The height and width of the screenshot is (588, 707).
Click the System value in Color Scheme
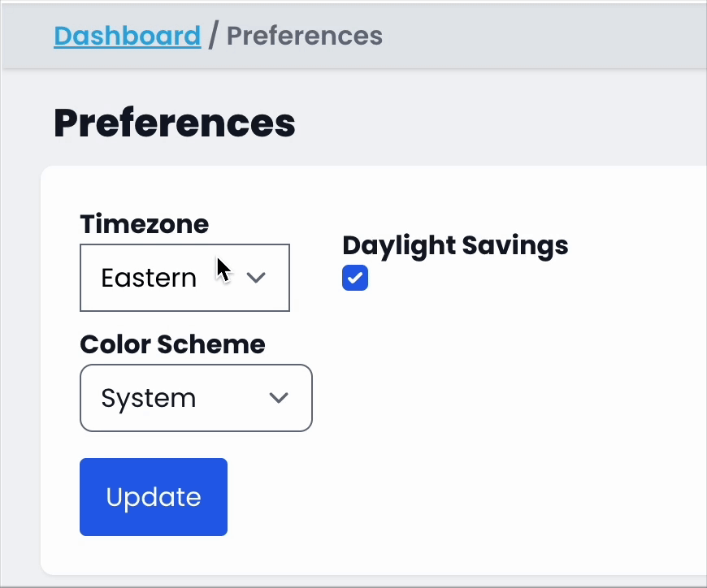tap(148, 398)
